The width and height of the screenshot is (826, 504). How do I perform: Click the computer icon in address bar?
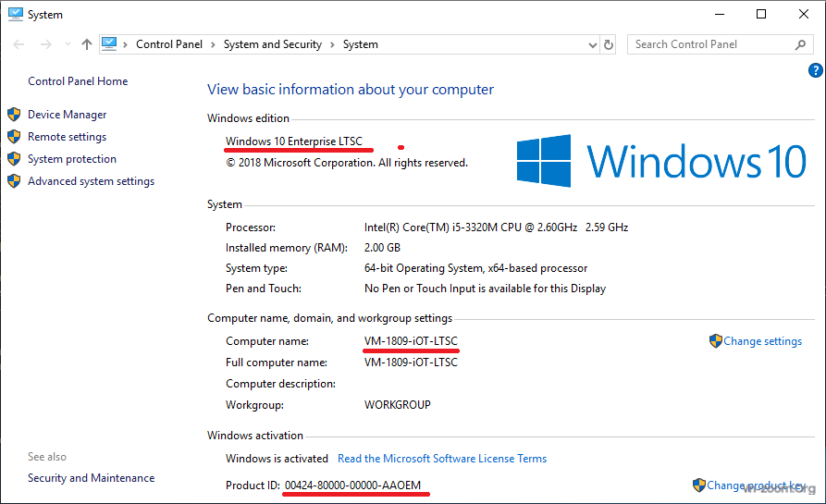109,43
